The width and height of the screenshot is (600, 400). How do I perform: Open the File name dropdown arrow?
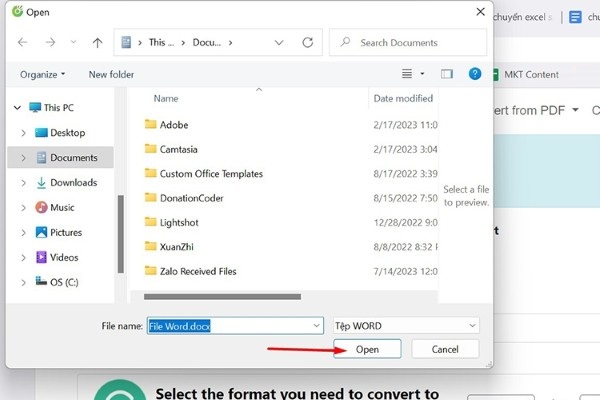pyautogui.click(x=316, y=326)
